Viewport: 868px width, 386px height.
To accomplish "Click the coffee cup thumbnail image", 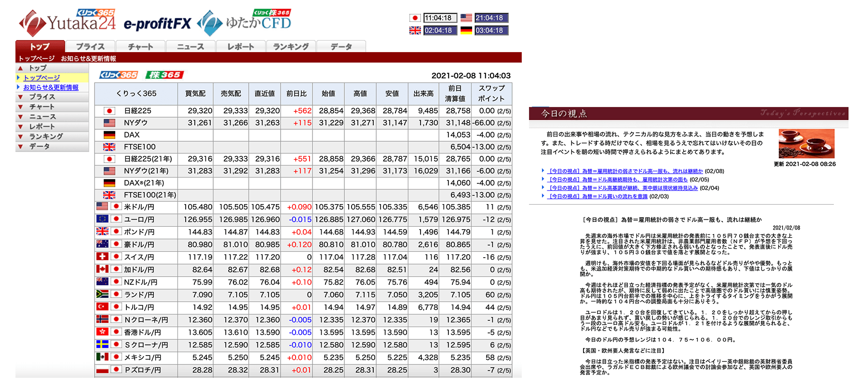I will (x=806, y=143).
